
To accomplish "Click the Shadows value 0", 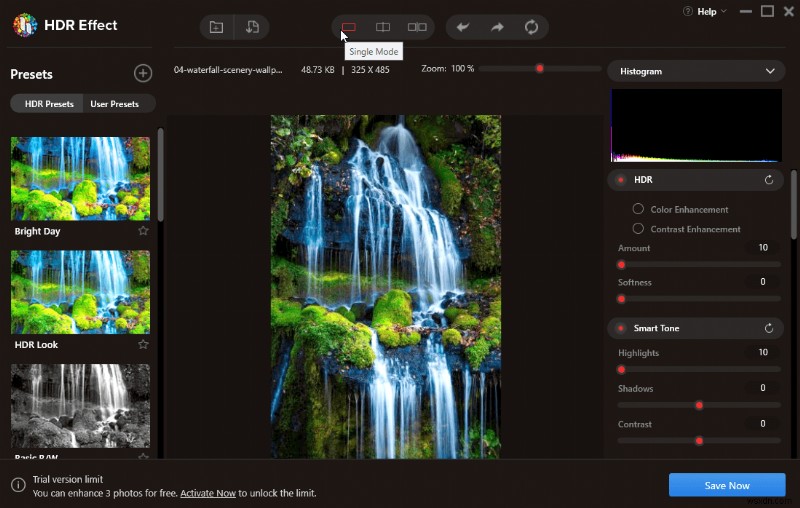I will coord(763,388).
